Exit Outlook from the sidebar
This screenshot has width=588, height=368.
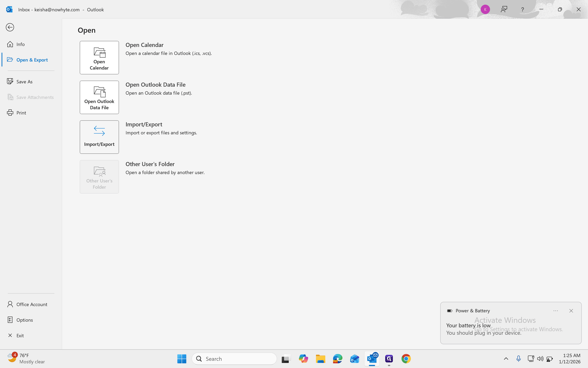pyautogui.click(x=31, y=336)
